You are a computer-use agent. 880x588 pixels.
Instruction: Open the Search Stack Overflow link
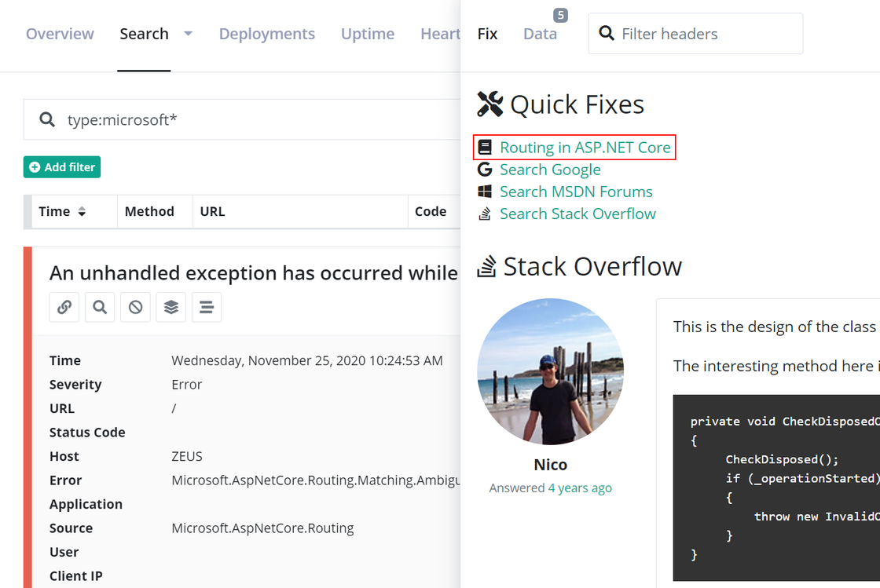click(577, 214)
